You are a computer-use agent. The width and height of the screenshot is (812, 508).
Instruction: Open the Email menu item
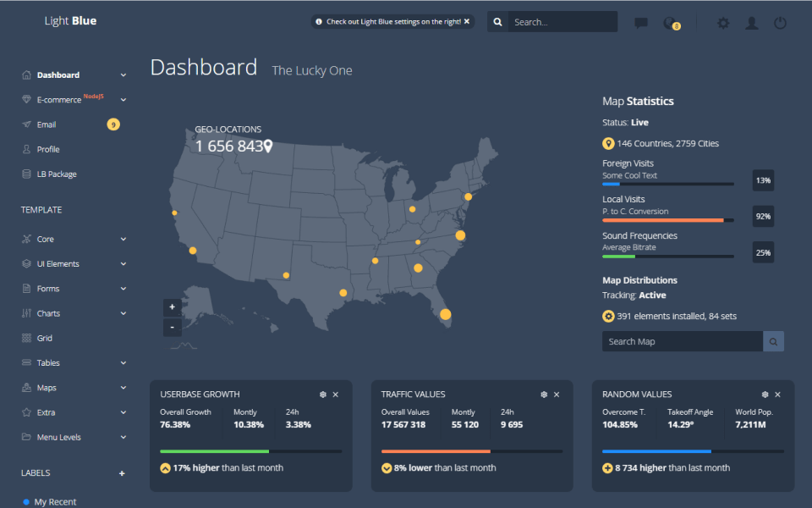[47, 124]
